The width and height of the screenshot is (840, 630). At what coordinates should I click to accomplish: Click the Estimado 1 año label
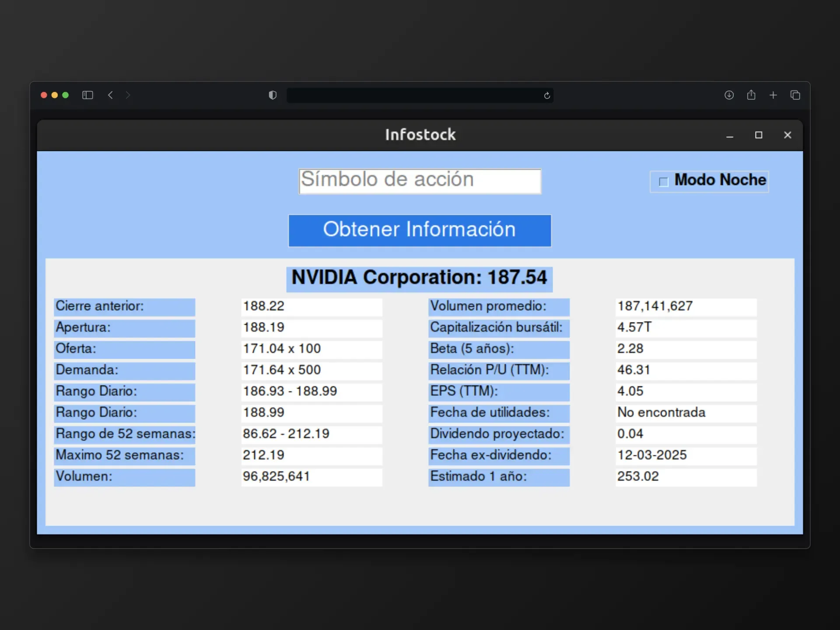499,477
